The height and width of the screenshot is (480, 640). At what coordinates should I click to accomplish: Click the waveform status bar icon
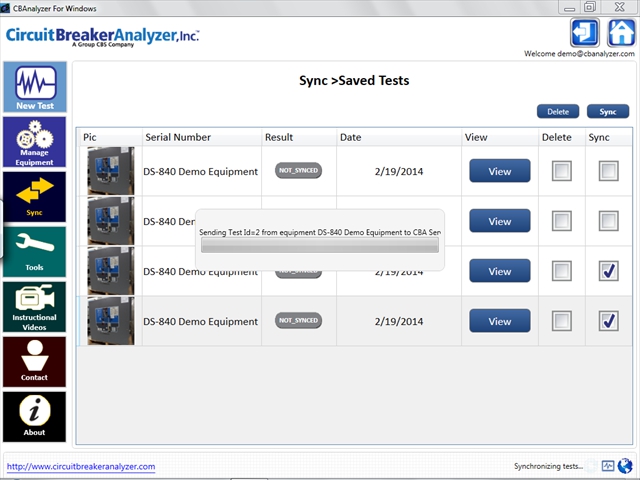pos(608,466)
